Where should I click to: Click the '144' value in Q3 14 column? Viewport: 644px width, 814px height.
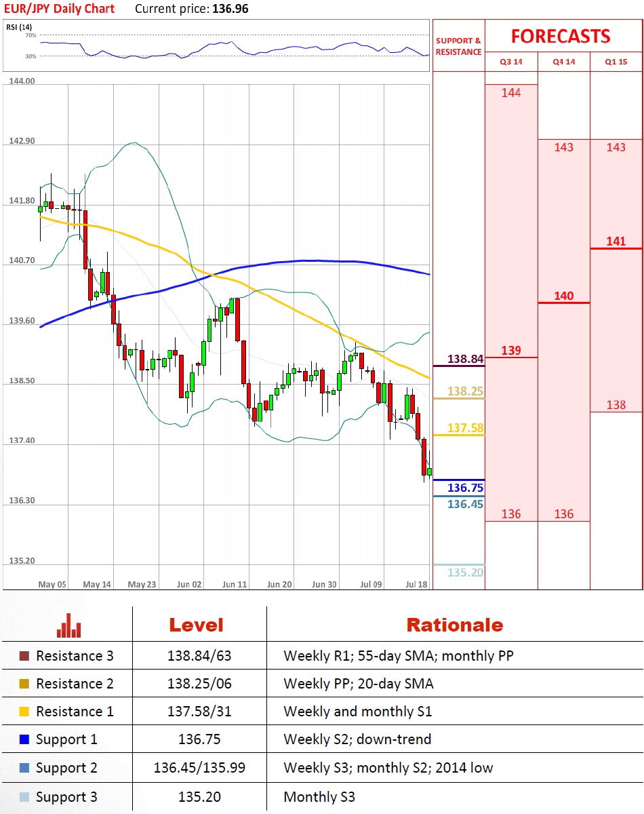tap(511, 93)
